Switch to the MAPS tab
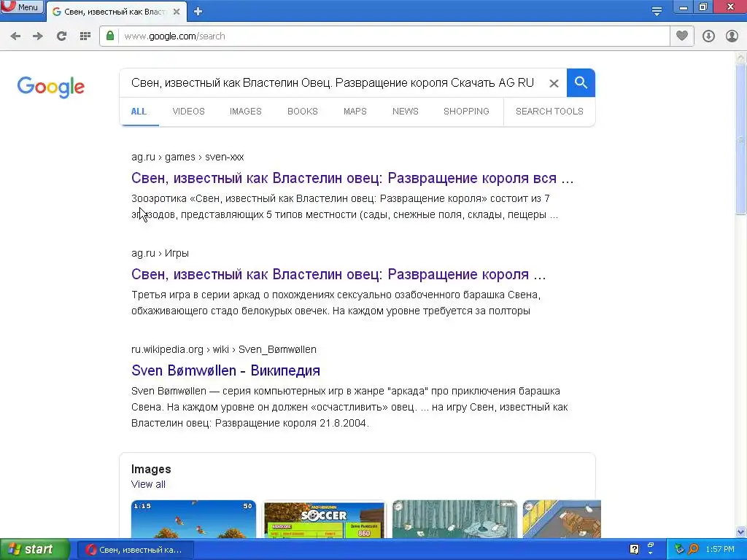Screen dimensions: 747x560 [355, 112]
